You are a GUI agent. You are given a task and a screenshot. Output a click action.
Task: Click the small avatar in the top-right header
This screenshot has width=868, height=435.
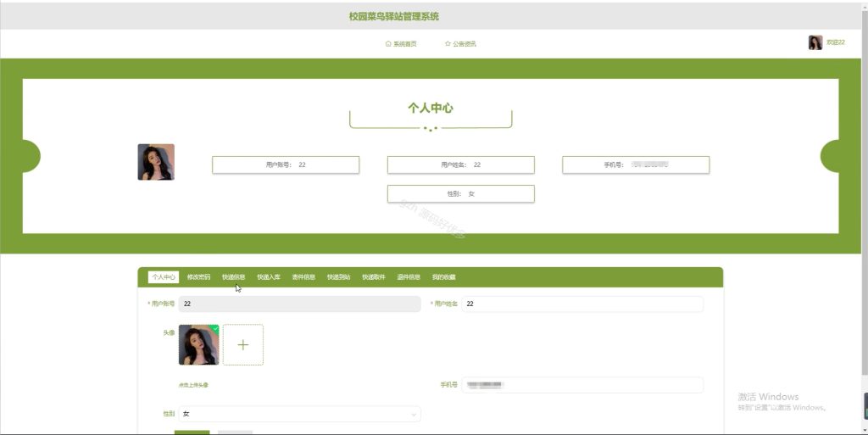pos(815,42)
